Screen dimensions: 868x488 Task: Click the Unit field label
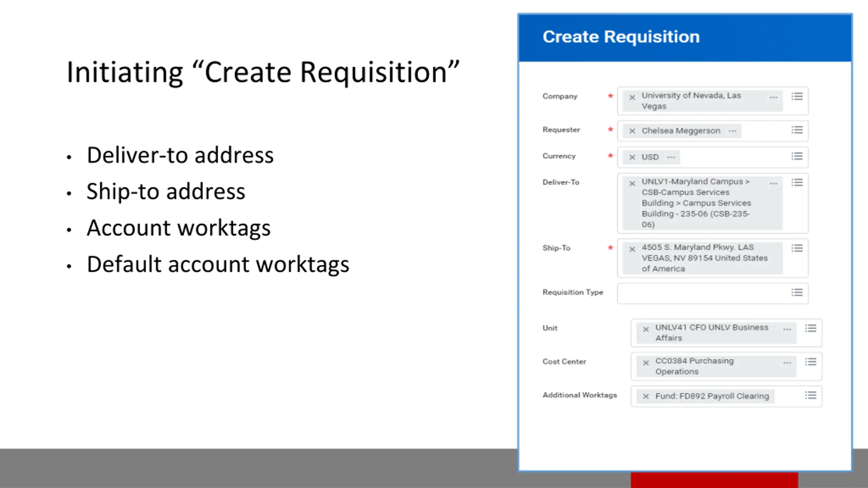[550, 328]
